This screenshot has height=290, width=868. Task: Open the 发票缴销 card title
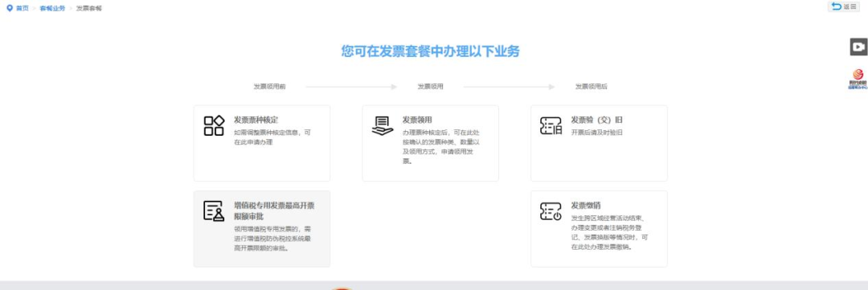tap(586, 206)
